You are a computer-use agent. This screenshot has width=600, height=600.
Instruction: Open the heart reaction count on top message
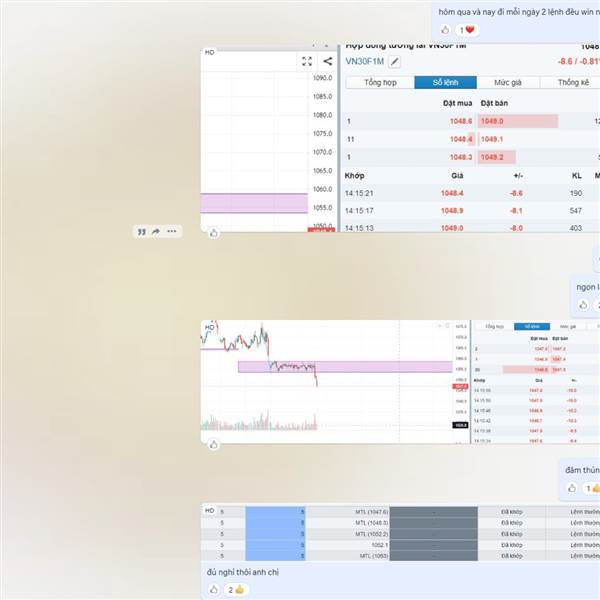467,30
